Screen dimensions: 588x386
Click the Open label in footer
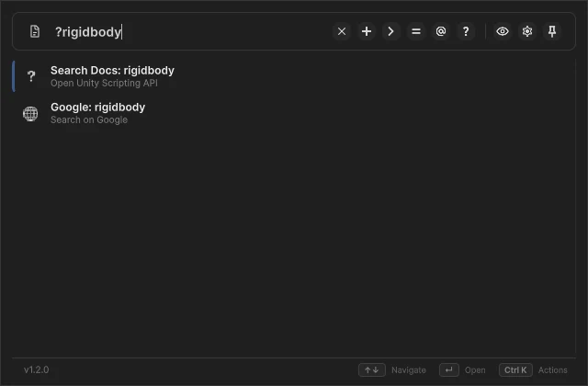coord(475,370)
